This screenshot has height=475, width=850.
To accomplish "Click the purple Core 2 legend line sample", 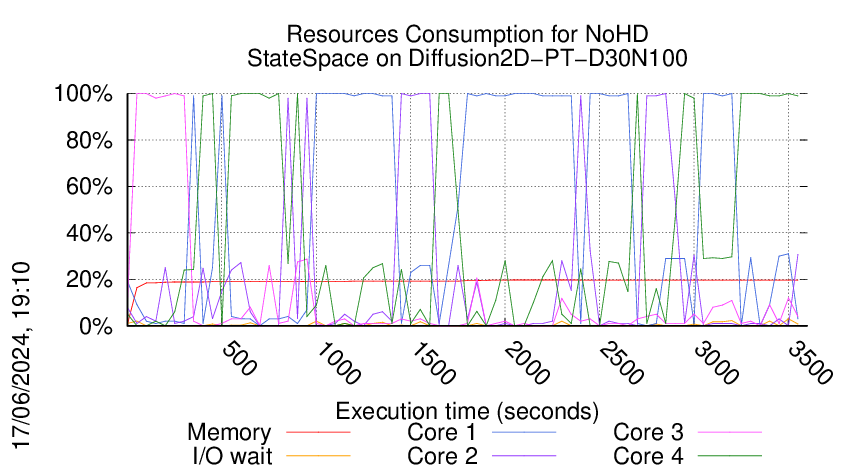I will click(524, 456).
